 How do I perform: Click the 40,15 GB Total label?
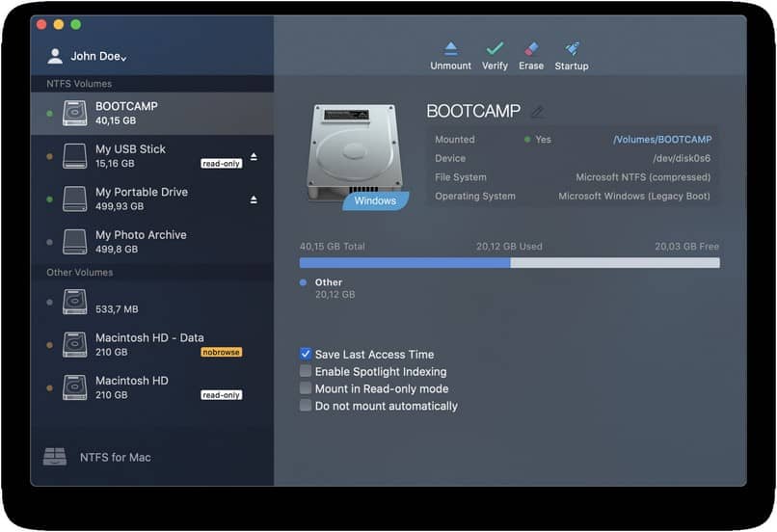point(332,246)
